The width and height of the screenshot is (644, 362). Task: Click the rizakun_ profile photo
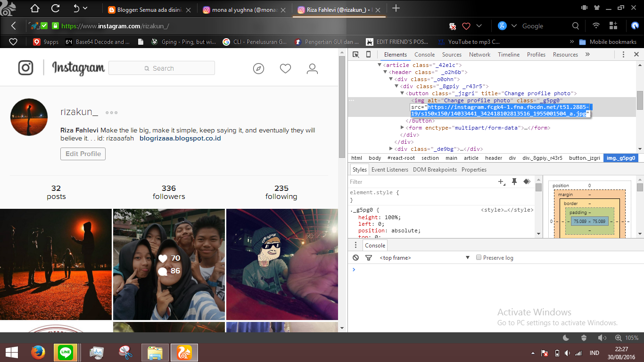pyautogui.click(x=29, y=117)
